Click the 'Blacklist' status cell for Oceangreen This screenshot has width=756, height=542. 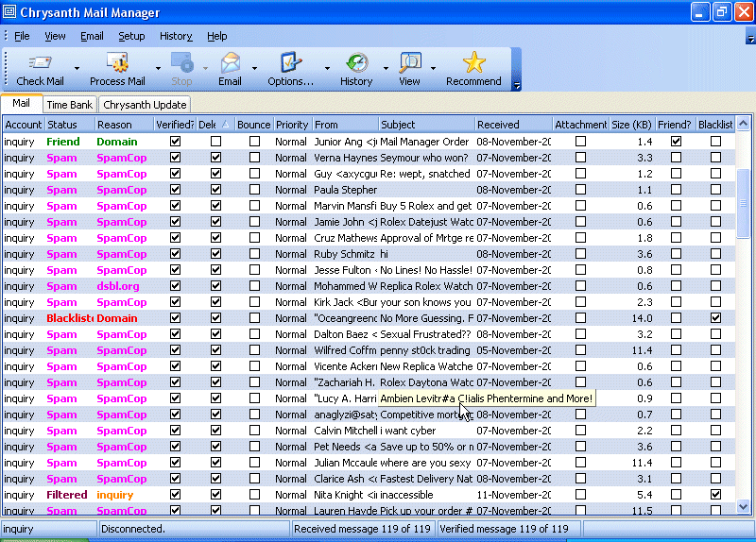[x=70, y=318]
